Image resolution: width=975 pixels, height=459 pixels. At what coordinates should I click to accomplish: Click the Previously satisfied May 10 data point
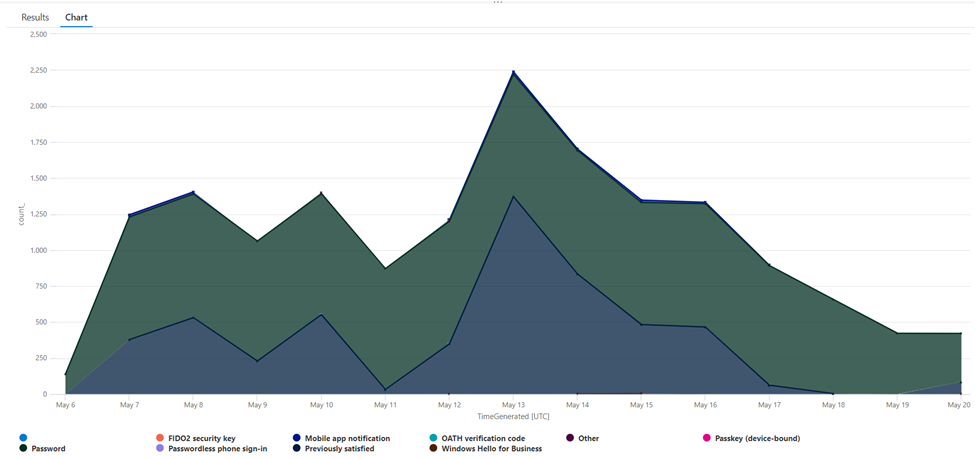pyautogui.click(x=321, y=314)
